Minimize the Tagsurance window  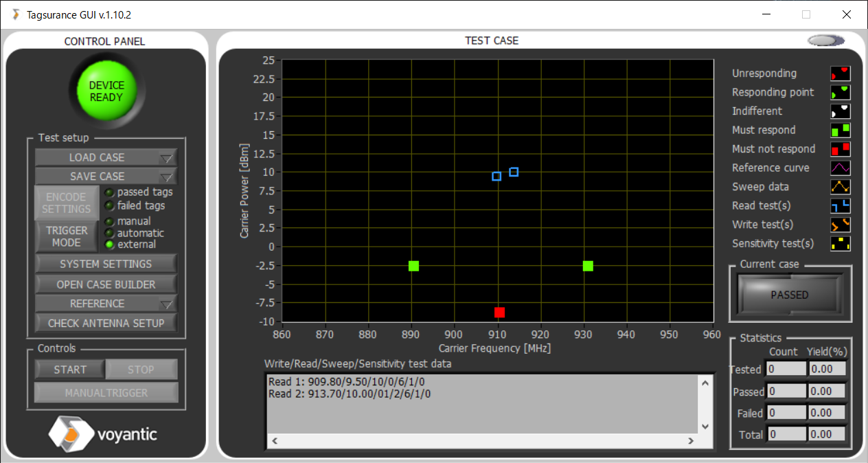pos(766,14)
